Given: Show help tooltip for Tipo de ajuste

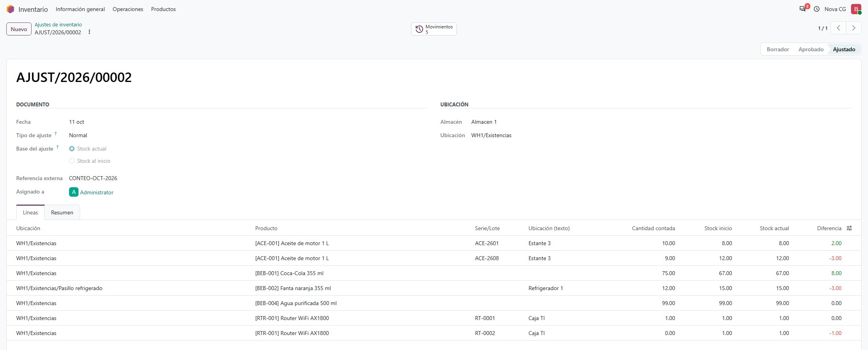Looking at the screenshot, I should point(56,134).
